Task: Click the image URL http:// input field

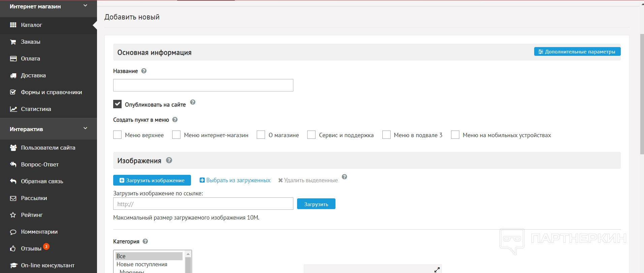Action: pos(203,204)
